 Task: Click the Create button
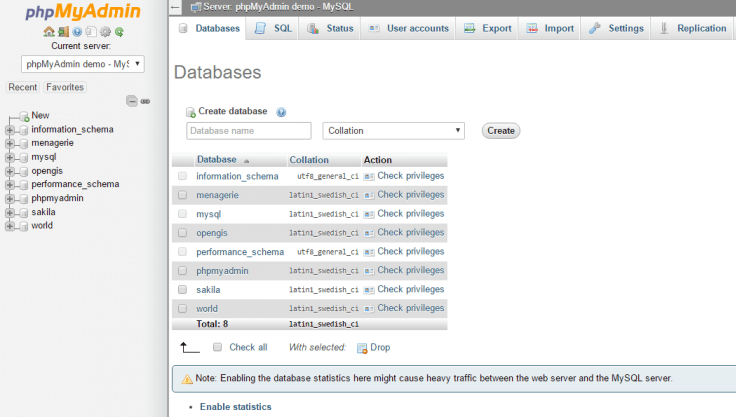point(501,131)
